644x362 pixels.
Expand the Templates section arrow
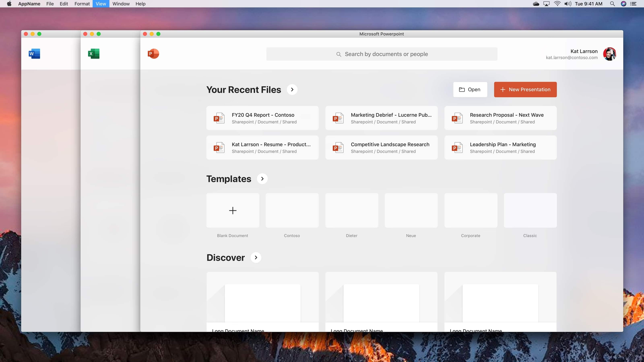262,179
